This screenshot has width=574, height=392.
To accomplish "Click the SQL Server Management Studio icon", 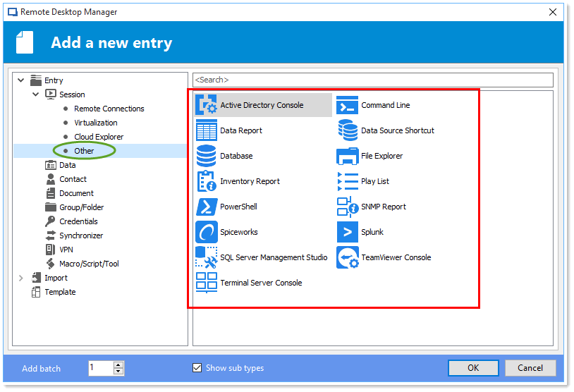I will click(x=207, y=257).
